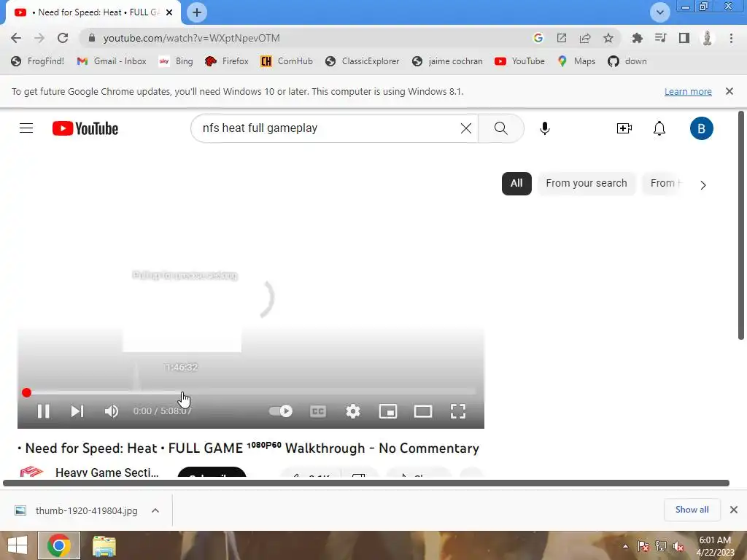Image resolution: width=747 pixels, height=560 pixels.
Task: Mute the video volume speaker icon
Action: pyautogui.click(x=112, y=411)
